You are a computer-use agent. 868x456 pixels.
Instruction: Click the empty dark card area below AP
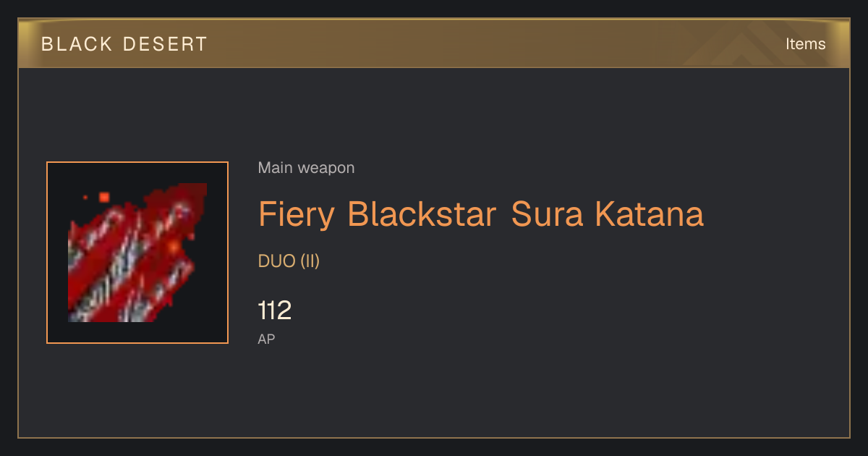point(434,394)
